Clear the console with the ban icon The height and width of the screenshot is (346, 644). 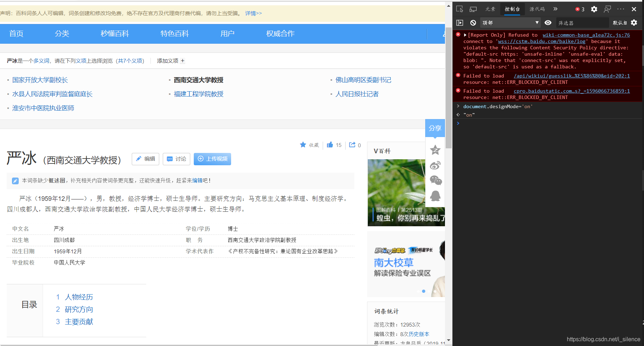click(473, 23)
